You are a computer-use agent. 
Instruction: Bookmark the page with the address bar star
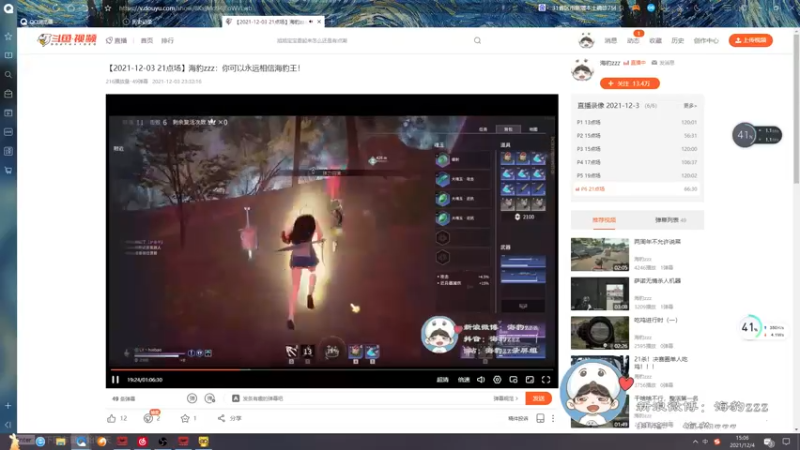coord(108,8)
